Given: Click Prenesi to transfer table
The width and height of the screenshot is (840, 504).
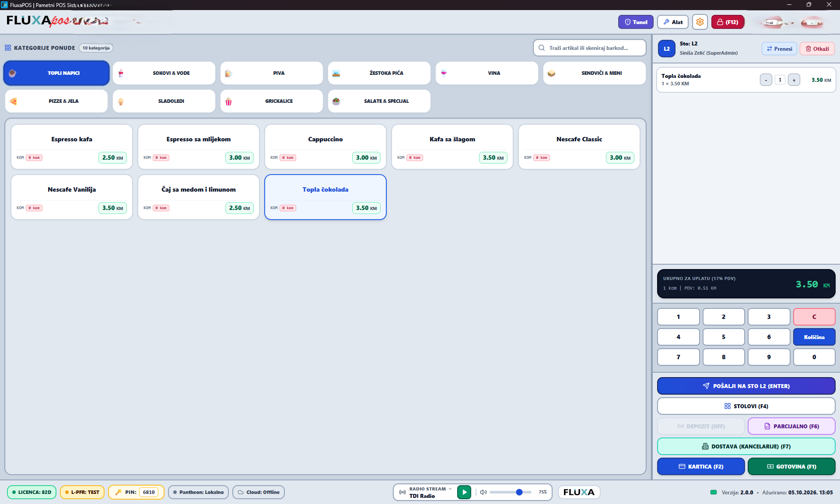Looking at the screenshot, I should (779, 49).
